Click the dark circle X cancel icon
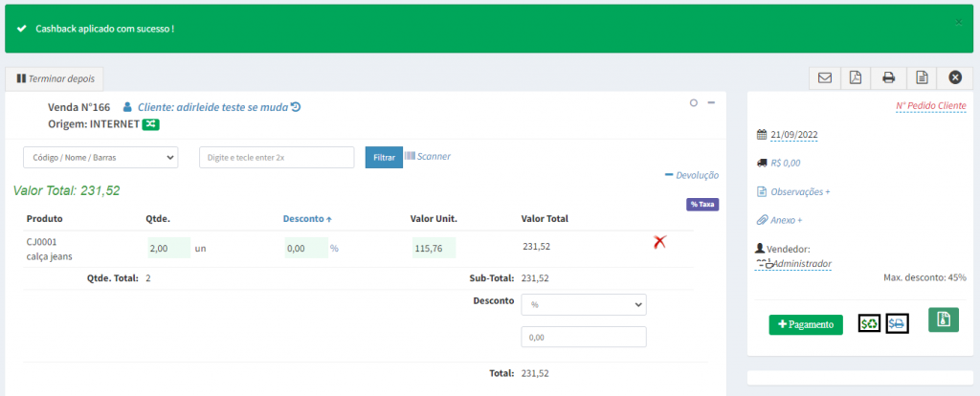The height and width of the screenshot is (396, 980). pos(954,77)
